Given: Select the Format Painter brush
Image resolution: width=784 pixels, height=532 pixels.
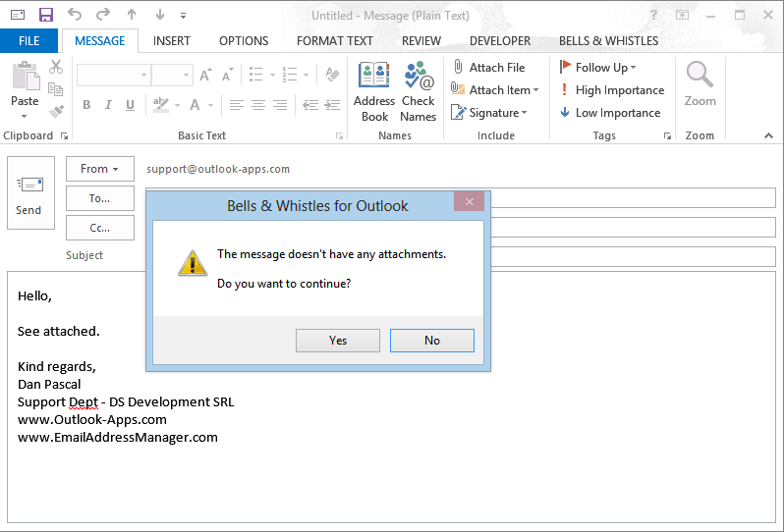Looking at the screenshot, I should [56, 111].
